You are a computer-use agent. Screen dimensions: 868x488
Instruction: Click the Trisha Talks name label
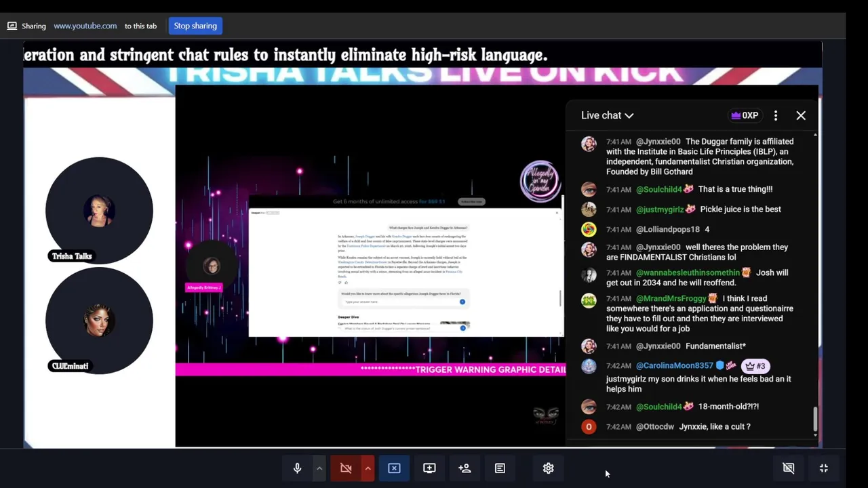tap(72, 256)
